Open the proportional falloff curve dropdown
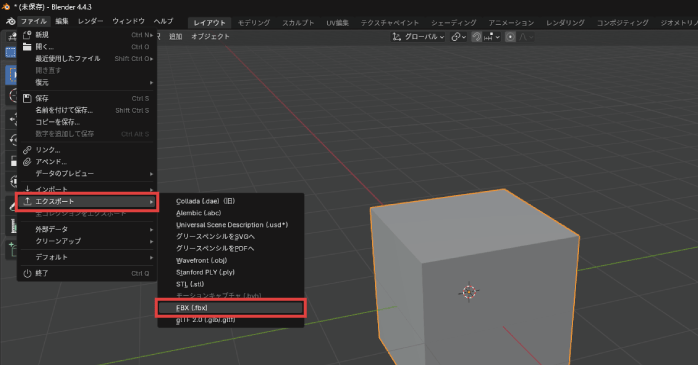This screenshot has width=698, height=365. click(x=526, y=37)
